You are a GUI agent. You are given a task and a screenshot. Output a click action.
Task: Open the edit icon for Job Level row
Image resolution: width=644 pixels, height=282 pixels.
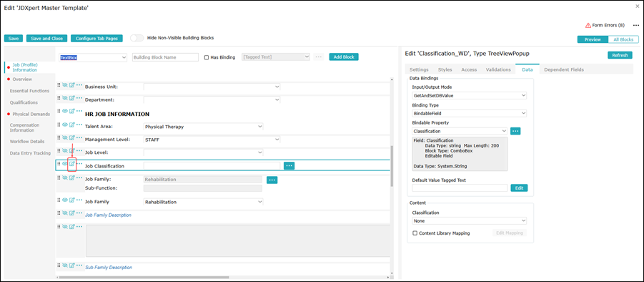pos(72,151)
